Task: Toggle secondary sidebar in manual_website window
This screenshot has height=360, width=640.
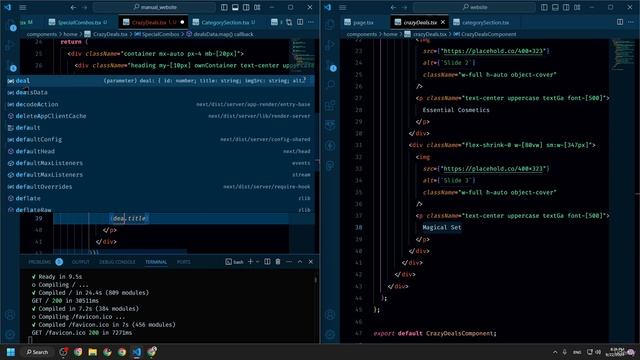Action: 246,7
